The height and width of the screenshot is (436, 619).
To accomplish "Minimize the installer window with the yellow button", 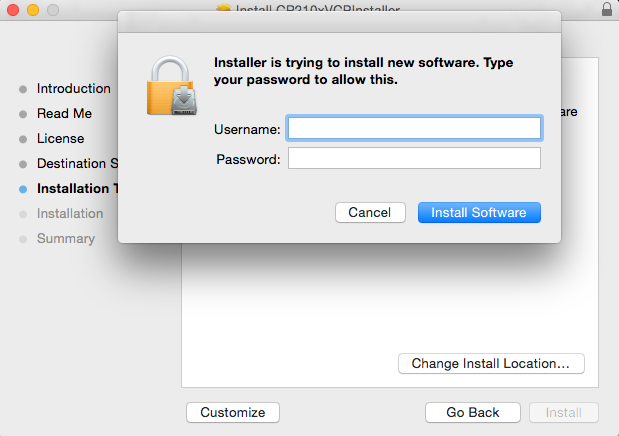I will point(31,9).
